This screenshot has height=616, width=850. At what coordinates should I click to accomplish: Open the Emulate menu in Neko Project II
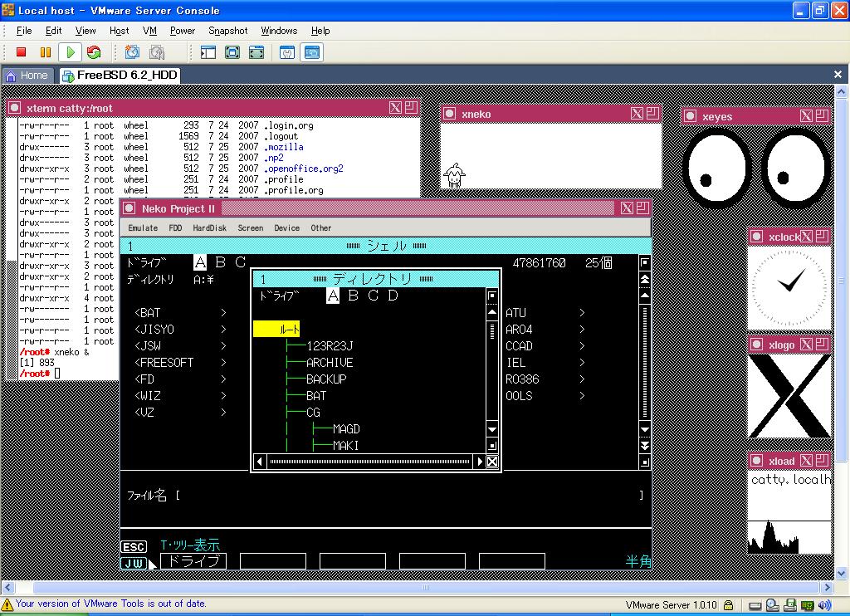(x=143, y=227)
